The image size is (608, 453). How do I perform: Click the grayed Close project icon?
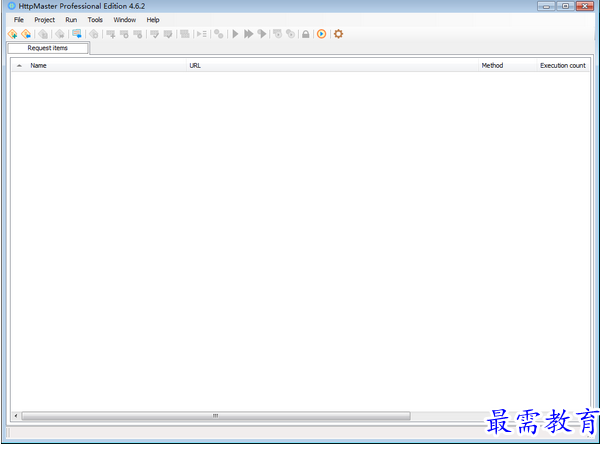pos(60,34)
